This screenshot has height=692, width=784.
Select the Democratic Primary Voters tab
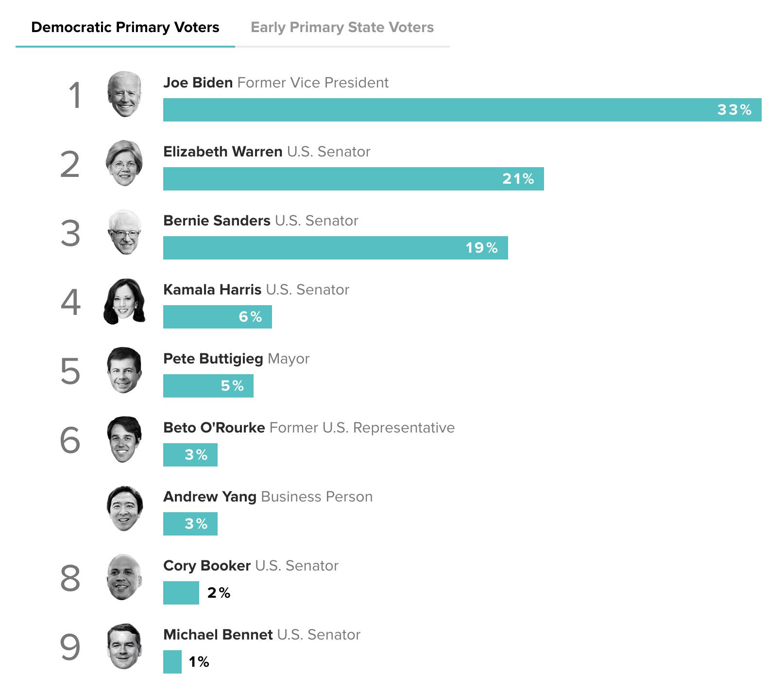125,27
